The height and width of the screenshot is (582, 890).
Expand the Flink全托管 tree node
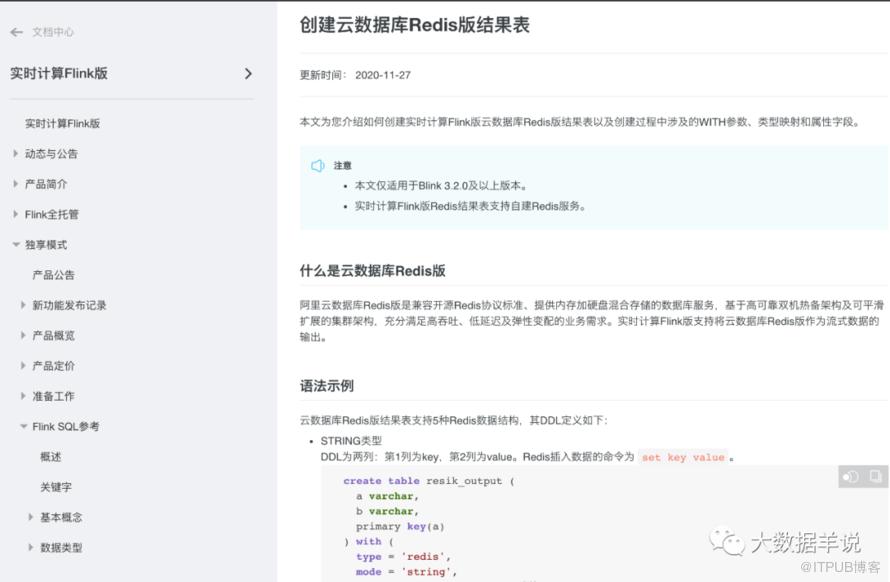coord(16,213)
